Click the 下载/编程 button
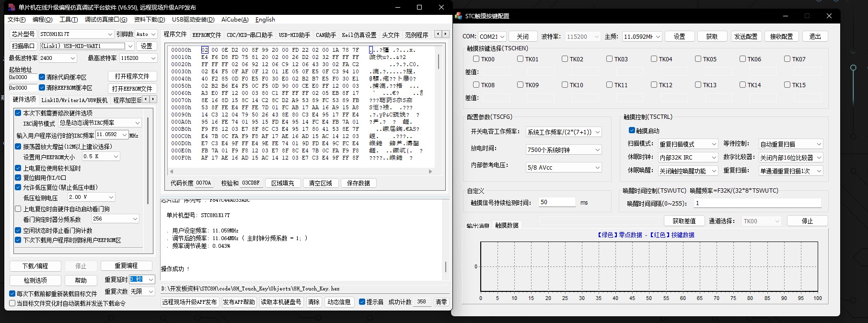The image size is (868, 323). [x=35, y=265]
